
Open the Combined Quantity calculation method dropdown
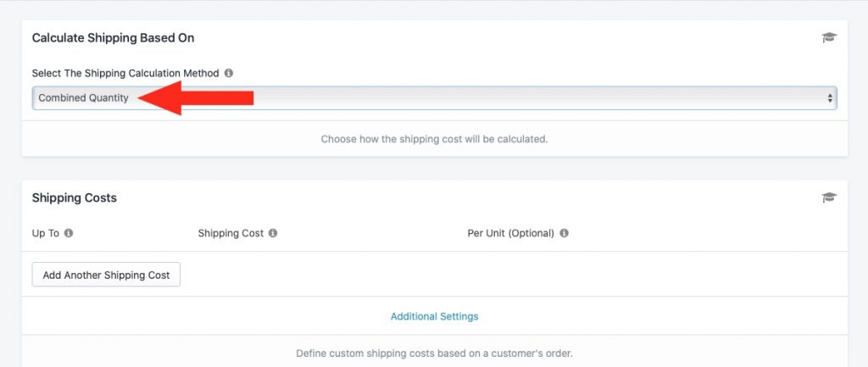tap(435, 98)
